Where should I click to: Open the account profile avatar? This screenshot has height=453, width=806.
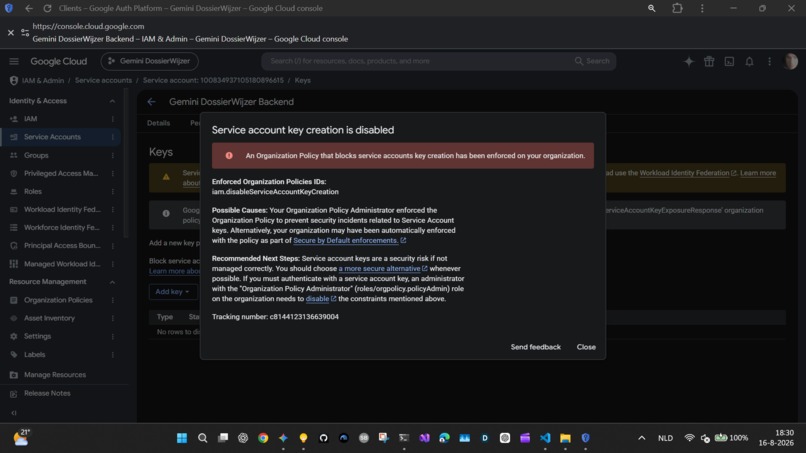point(791,61)
